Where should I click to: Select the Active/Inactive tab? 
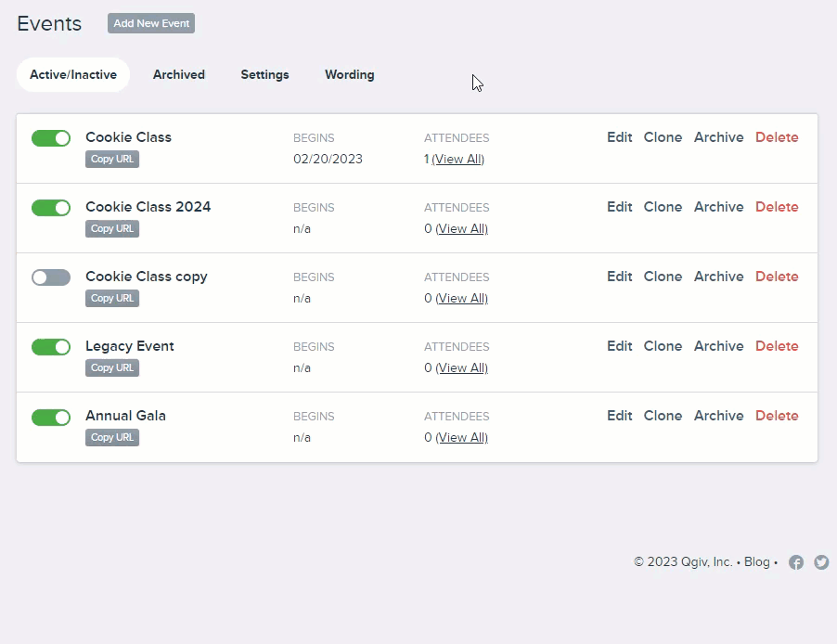coord(73,75)
